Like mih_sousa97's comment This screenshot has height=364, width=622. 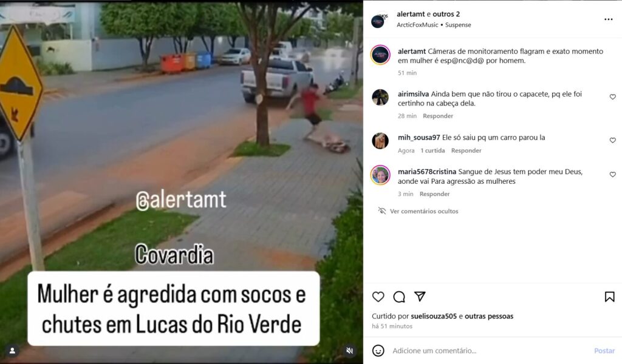tap(612, 140)
